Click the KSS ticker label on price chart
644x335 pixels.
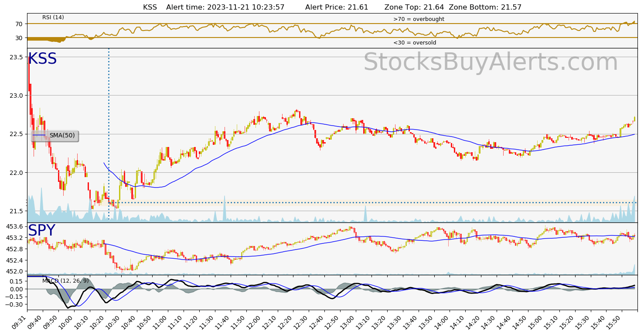42,59
